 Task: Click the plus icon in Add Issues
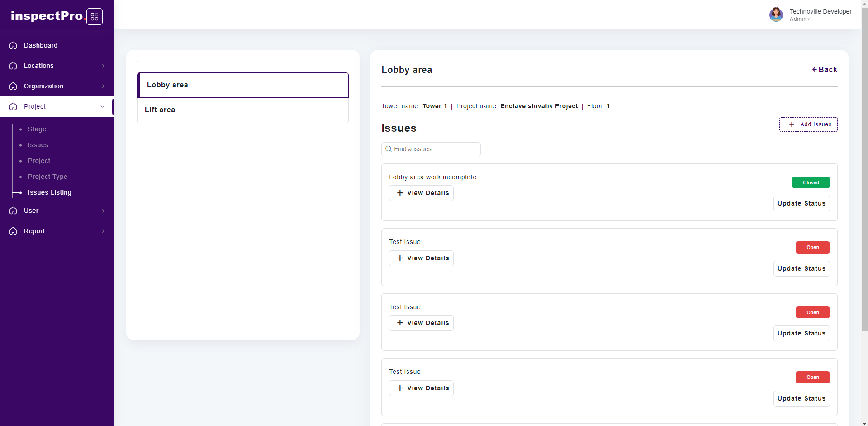pyautogui.click(x=792, y=124)
